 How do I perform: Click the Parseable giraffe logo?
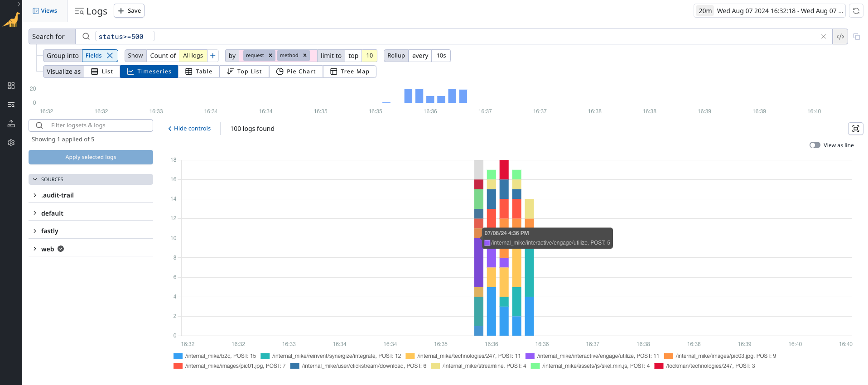coord(11,20)
